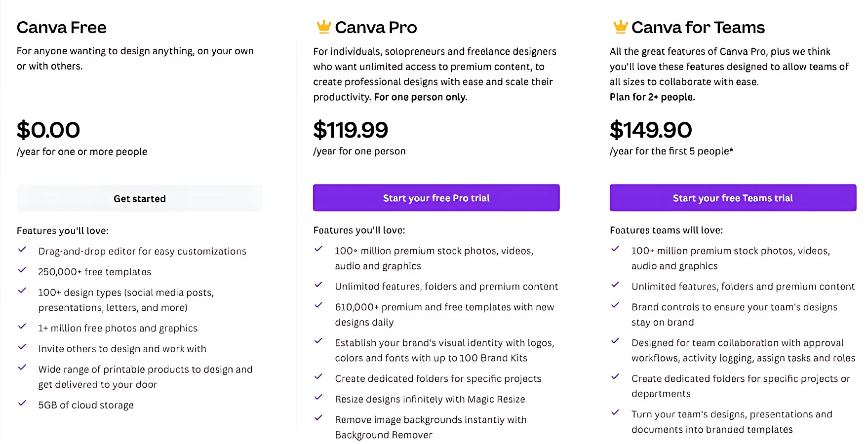
Task: Click the Canva for Teams heading
Action: coord(698,28)
